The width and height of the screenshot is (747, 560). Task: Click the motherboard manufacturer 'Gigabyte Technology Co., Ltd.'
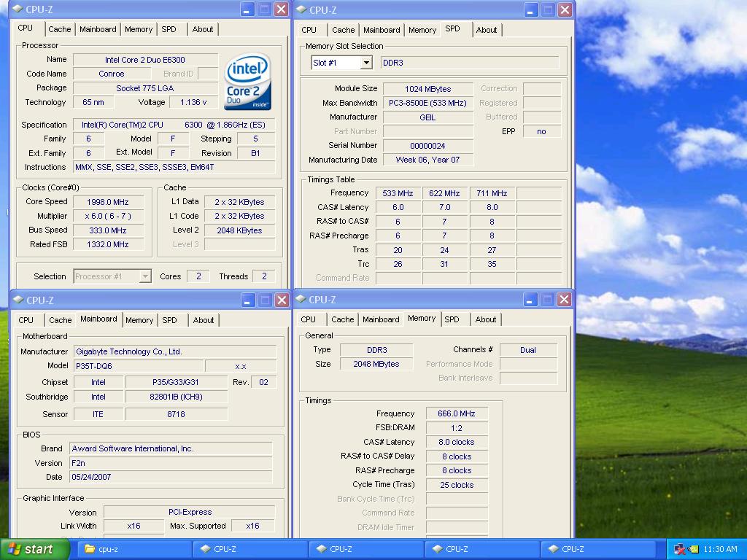point(175,351)
